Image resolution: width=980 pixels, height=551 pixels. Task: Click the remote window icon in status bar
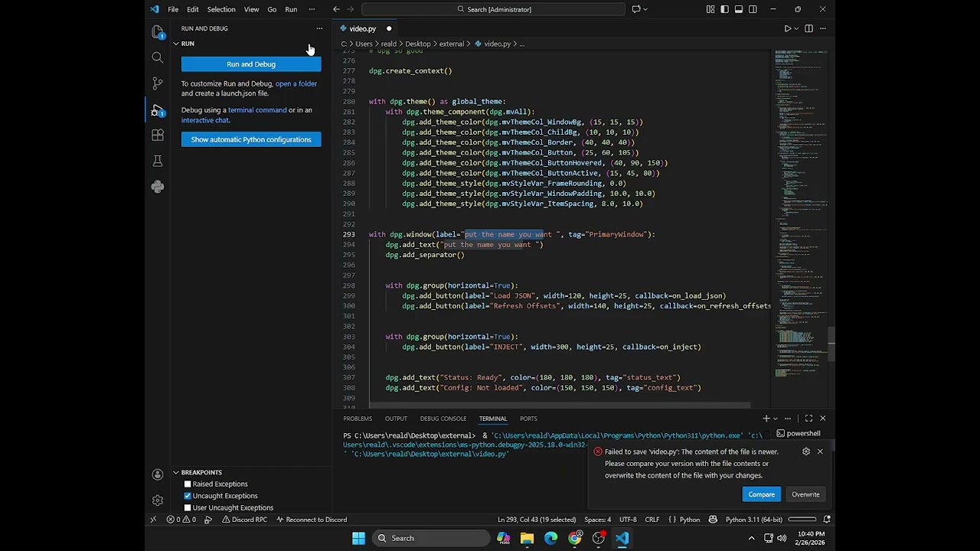153,520
